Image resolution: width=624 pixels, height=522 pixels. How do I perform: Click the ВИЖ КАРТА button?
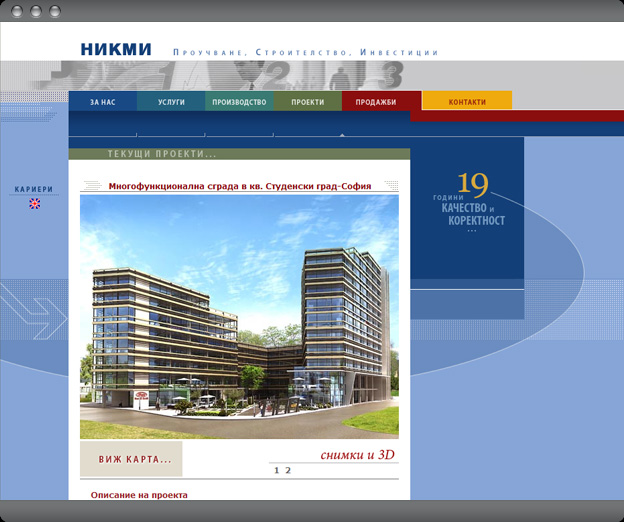pos(131,459)
